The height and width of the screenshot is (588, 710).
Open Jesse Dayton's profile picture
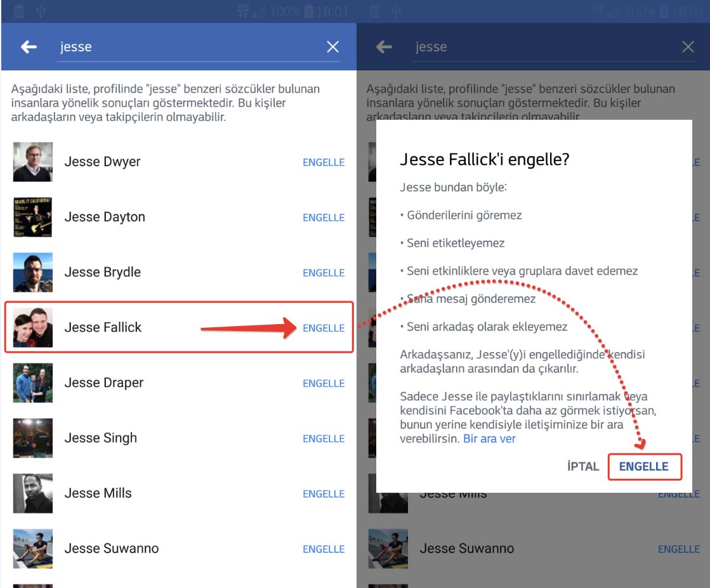click(x=33, y=217)
